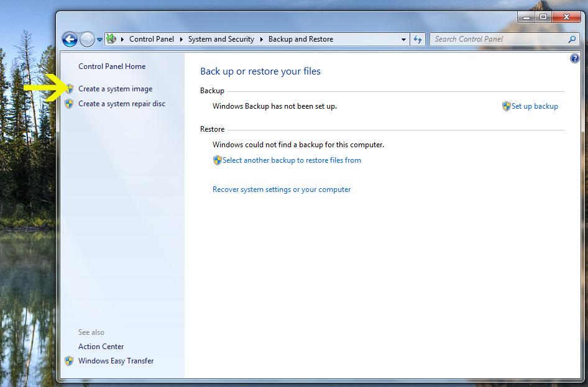This screenshot has width=588, height=387.
Task: Click the search magnifier icon
Action: (572, 39)
